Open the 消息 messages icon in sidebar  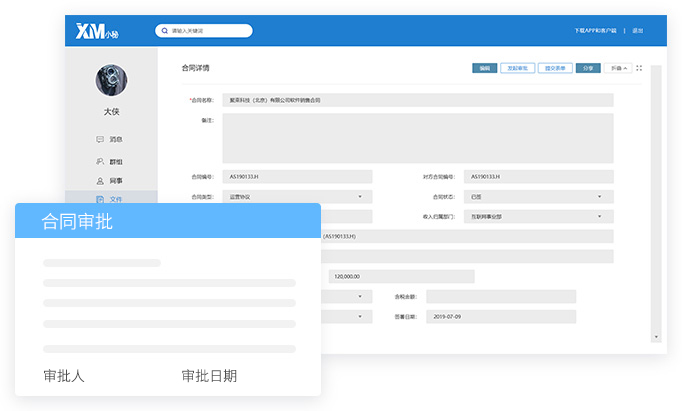(100, 139)
